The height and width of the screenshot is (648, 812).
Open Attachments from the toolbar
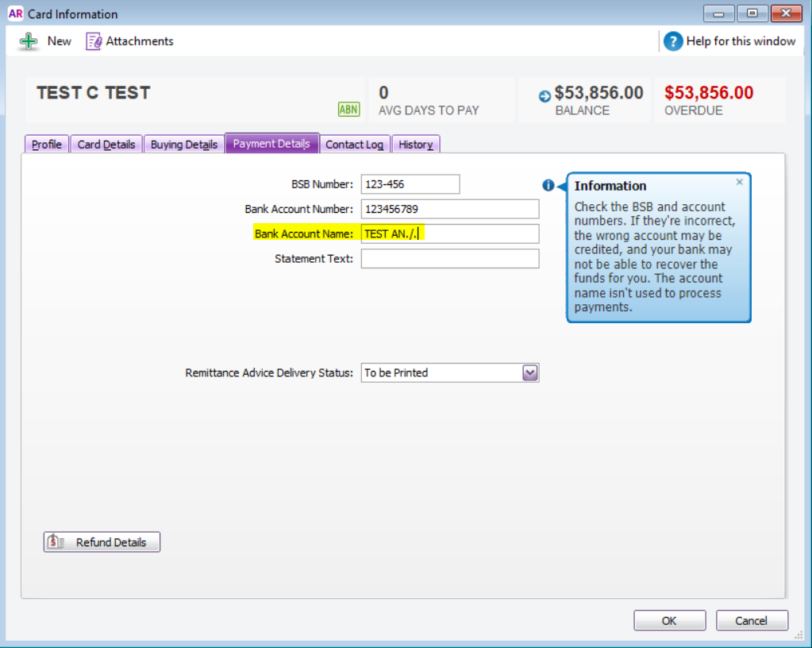point(129,41)
